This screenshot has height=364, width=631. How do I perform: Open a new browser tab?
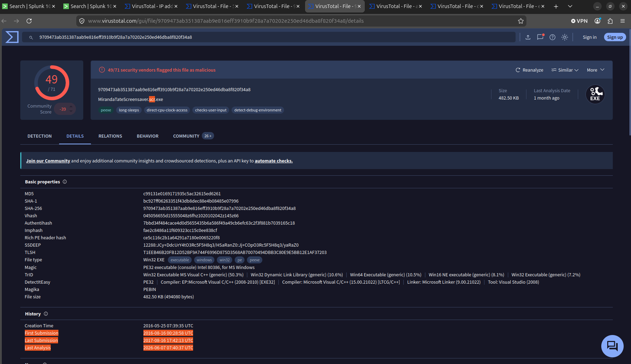[556, 6]
